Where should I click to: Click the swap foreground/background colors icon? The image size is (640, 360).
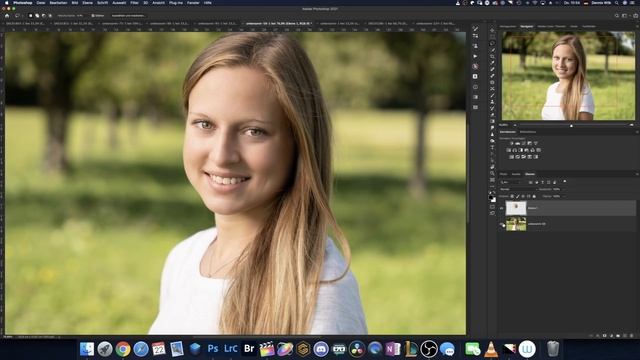point(494,192)
